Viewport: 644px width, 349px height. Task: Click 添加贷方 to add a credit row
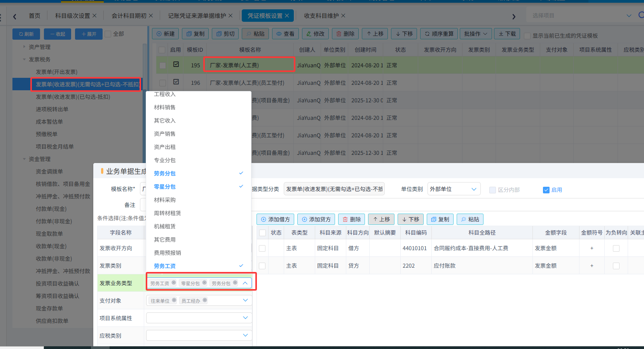coord(316,219)
